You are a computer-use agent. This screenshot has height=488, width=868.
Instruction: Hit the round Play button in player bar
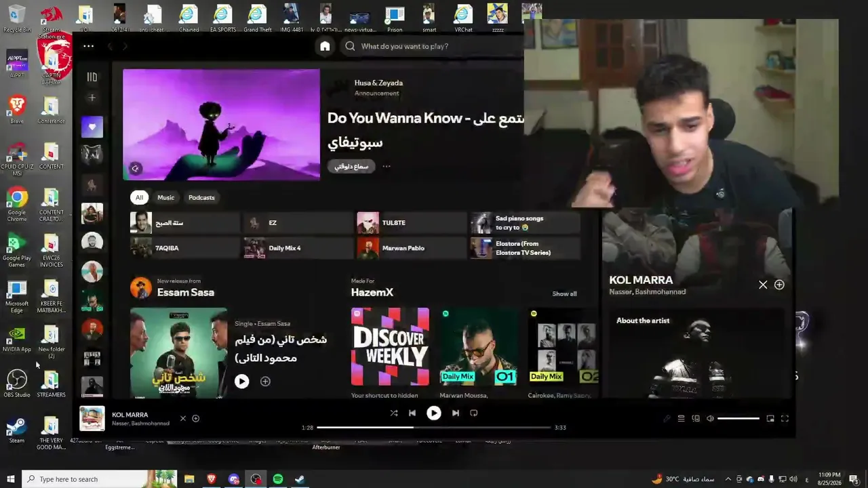click(x=433, y=413)
